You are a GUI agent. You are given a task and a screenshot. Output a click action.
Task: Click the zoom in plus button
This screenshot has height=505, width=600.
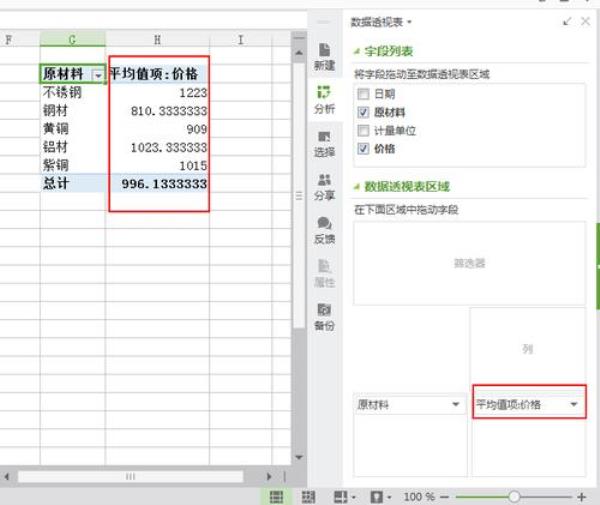tap(582, 497)
